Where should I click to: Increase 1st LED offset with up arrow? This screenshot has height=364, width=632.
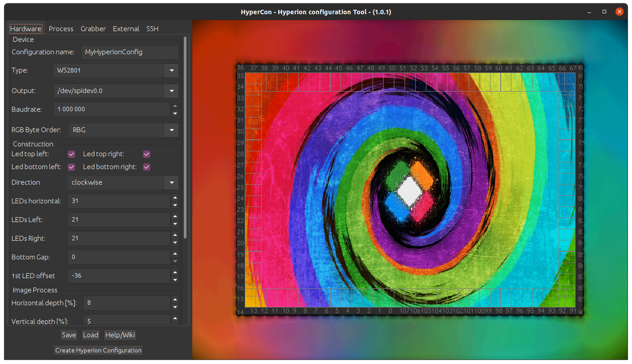[x=175, y=272]
